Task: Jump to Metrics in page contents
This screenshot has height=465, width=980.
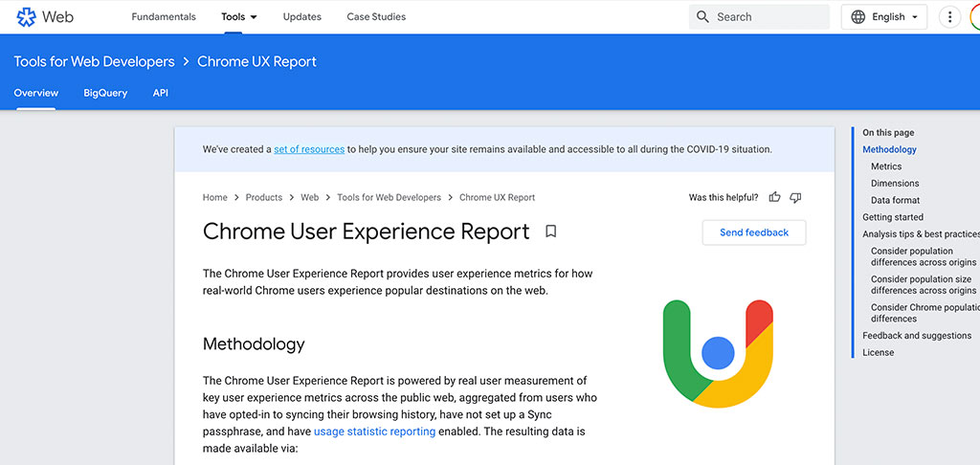Action: point(886,166)
